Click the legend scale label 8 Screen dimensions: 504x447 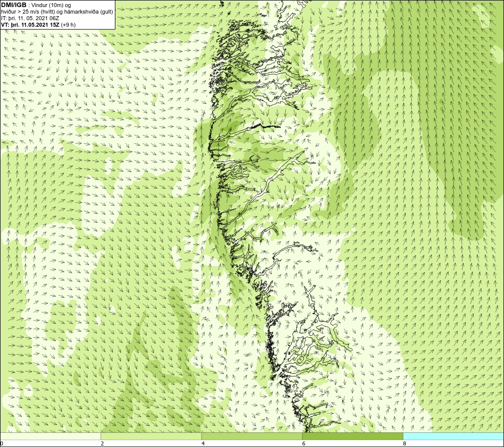tap(405, 444)
